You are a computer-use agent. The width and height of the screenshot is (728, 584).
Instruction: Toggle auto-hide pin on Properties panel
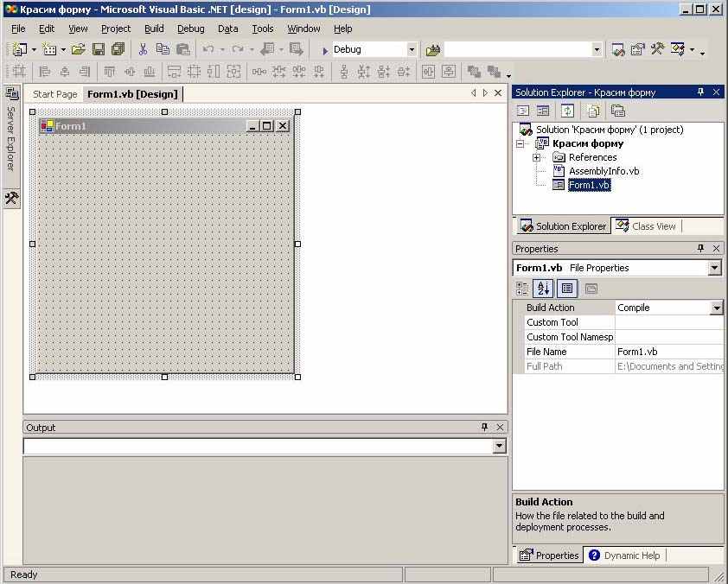pos(700,248)
